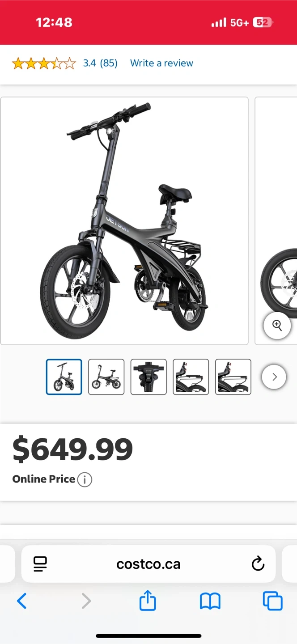Click the Write a review link

(161, 64)
